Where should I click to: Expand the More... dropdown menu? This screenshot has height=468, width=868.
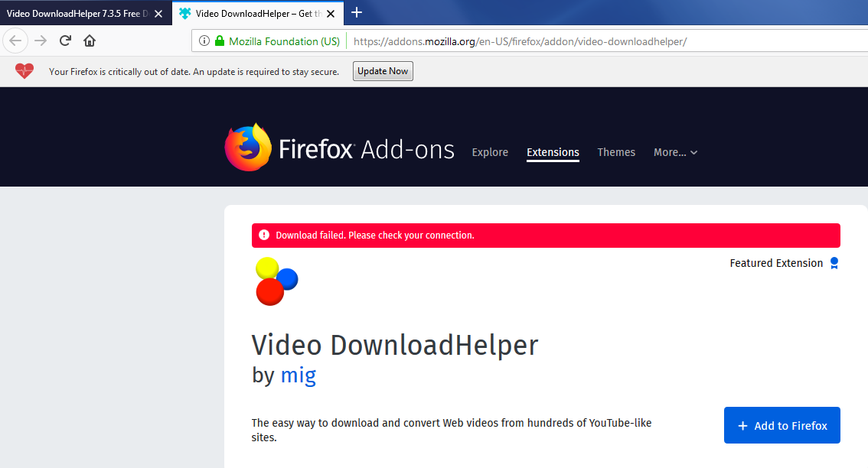(x=675, y=152)
